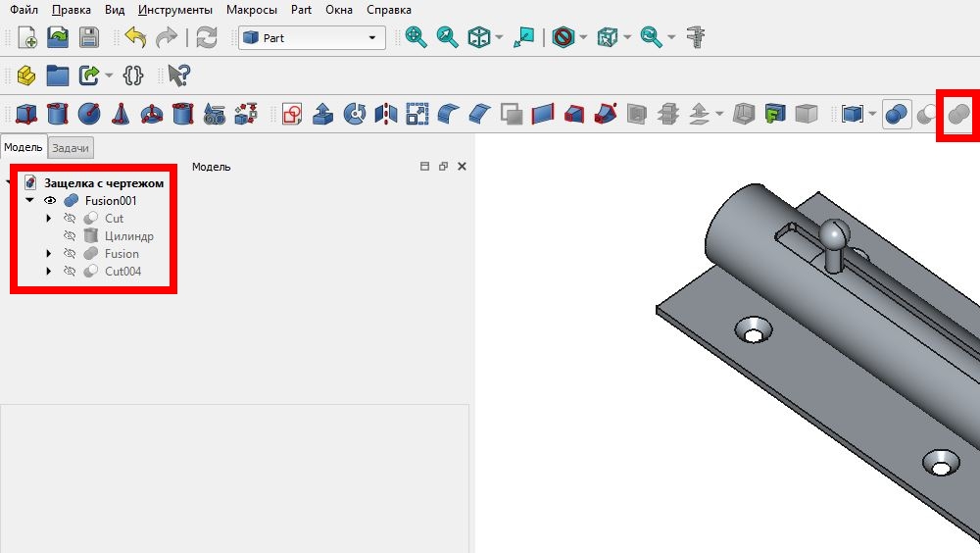Float the Модель panel with undock button
This screenshot has width=980, height=553.
443,167
